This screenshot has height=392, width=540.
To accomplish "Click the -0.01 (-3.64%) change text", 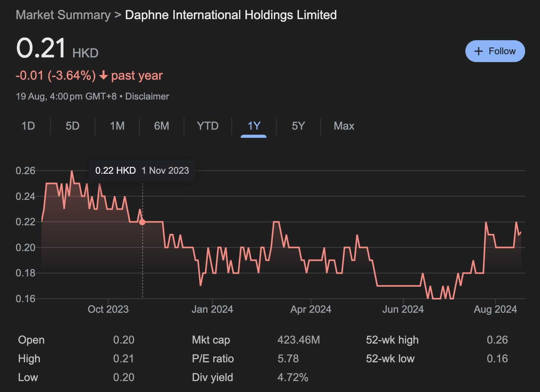I will 55,75.
